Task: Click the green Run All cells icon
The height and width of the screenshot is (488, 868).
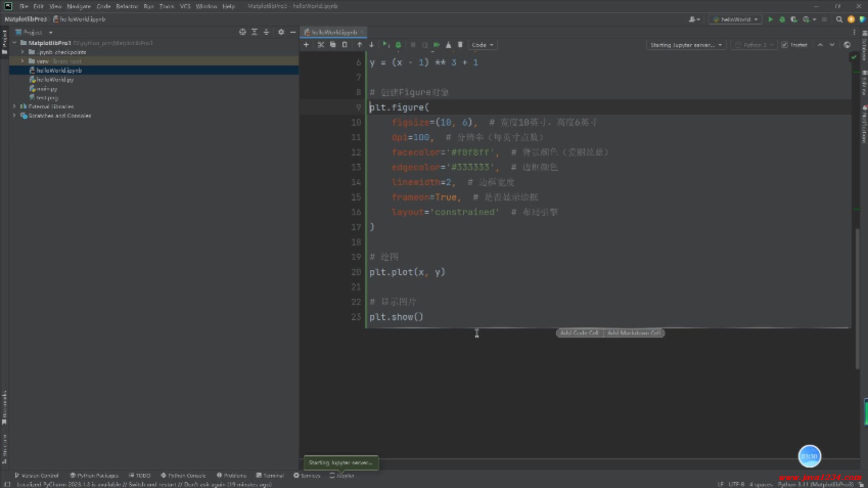Action: click(436, 45)
